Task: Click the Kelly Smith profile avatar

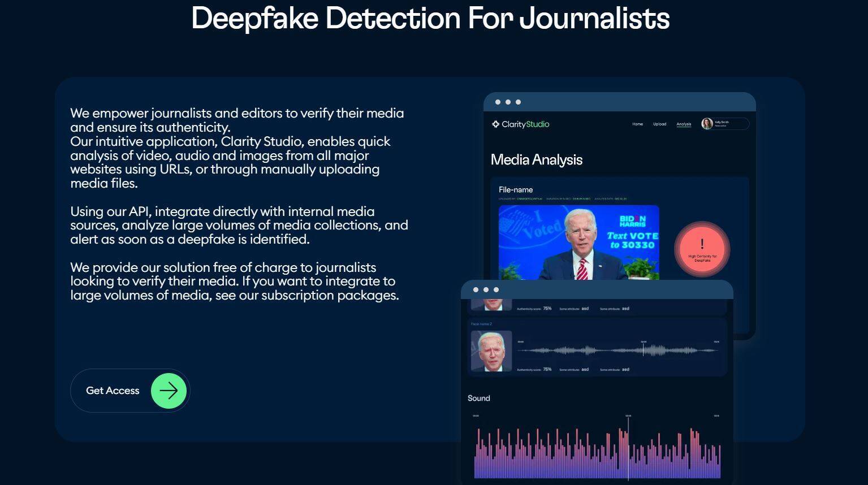Action: coord(707,124)
